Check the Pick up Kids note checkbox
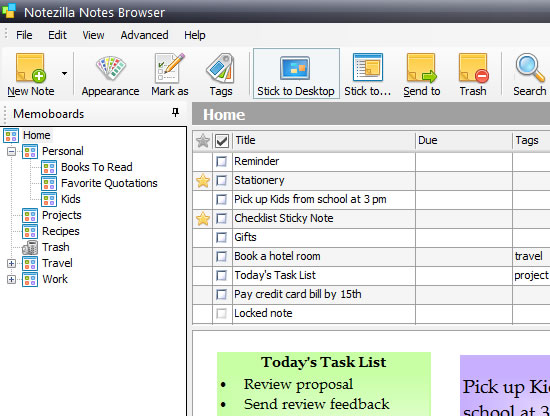 [x=221, y=199]
